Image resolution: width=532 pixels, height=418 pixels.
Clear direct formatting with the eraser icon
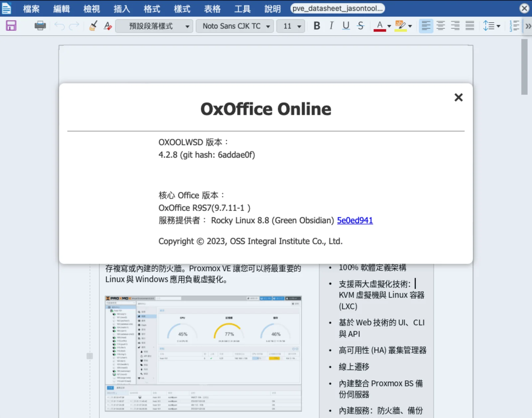108,26
